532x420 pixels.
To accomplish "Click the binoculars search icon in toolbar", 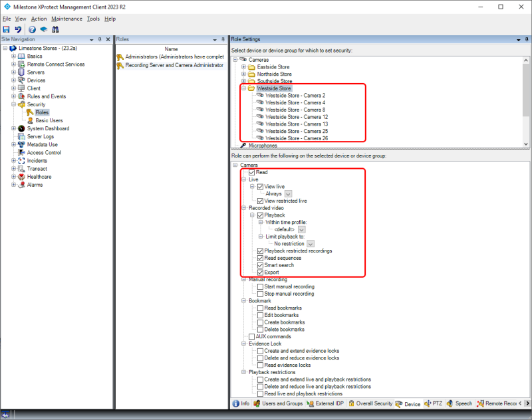I will pos(55,29).
